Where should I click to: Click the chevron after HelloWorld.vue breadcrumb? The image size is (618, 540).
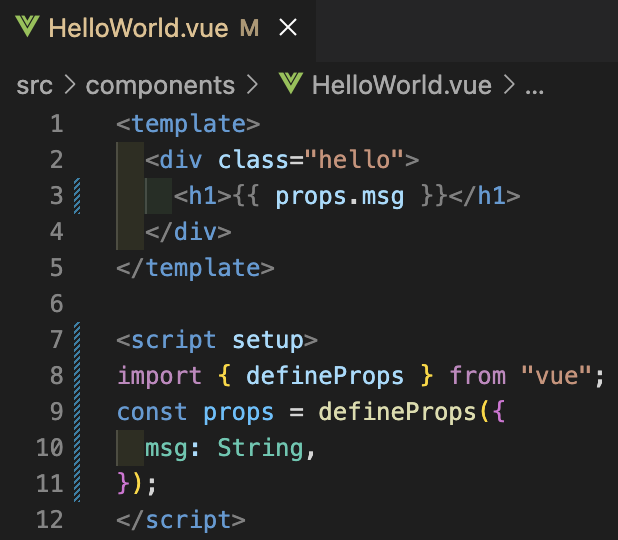509,84
